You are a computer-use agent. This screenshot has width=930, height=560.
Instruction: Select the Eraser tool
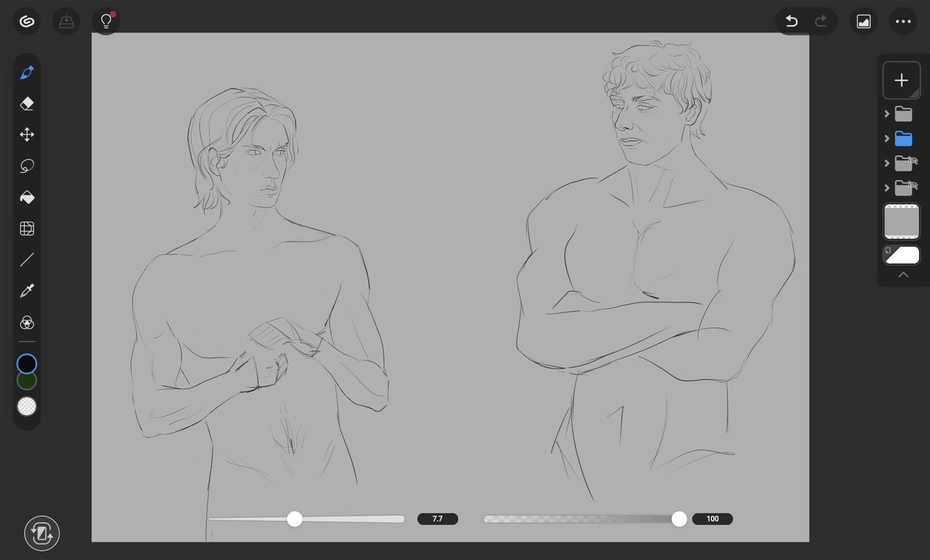[26, 104]
